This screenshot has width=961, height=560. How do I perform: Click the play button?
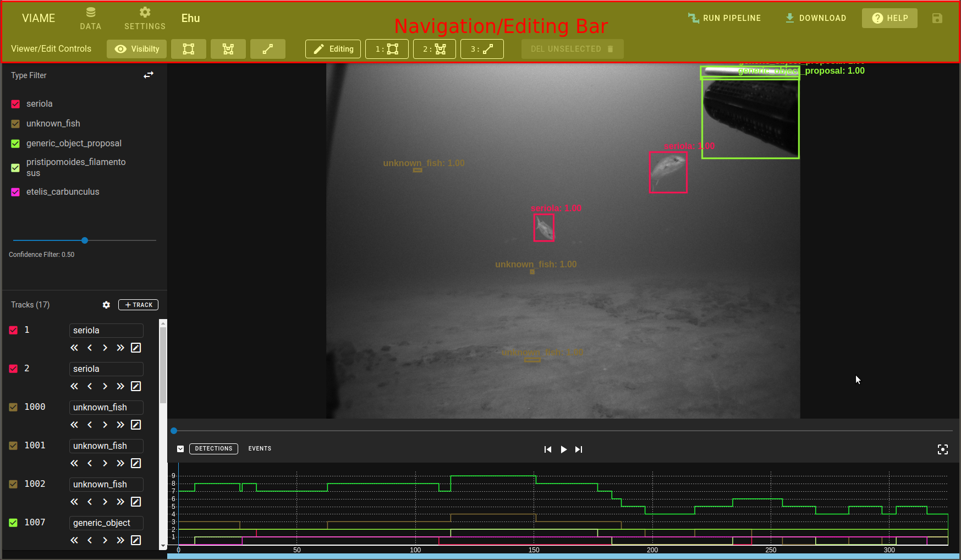point(563,449)
